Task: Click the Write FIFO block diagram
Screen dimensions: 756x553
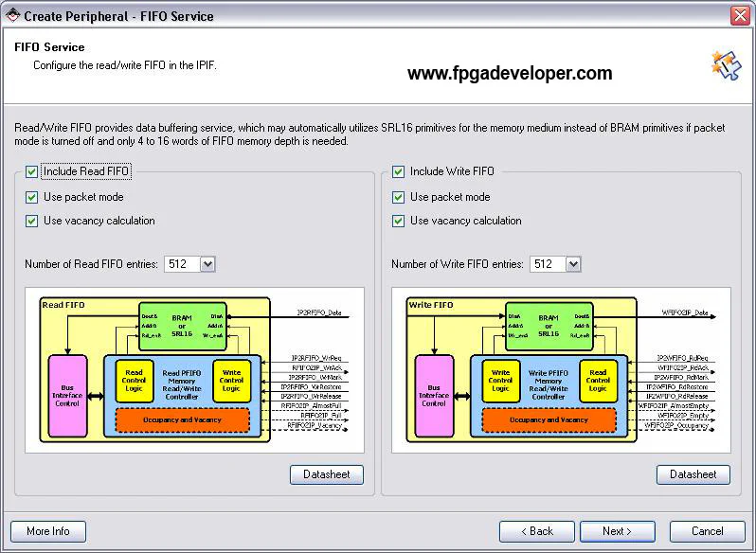Action: pyautogui.click(x=560, y=370)
